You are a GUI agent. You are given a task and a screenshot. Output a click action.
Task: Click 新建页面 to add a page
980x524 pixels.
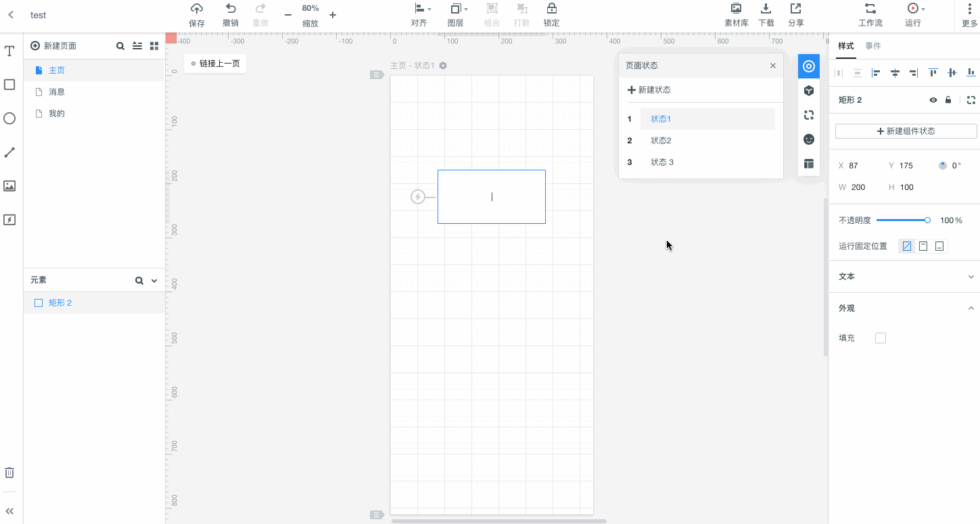[53, 46]
